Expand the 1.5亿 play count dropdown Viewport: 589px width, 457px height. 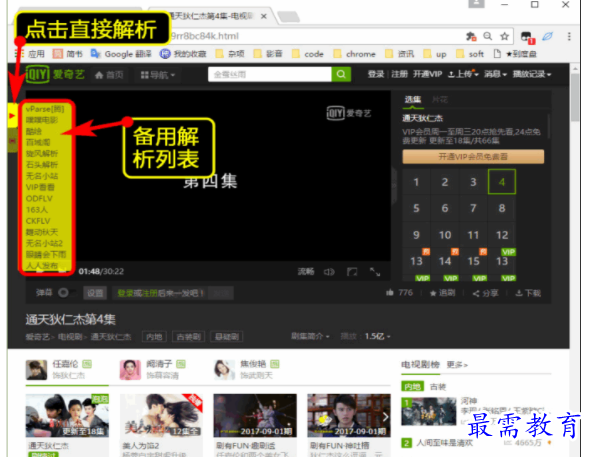point(378,336)
